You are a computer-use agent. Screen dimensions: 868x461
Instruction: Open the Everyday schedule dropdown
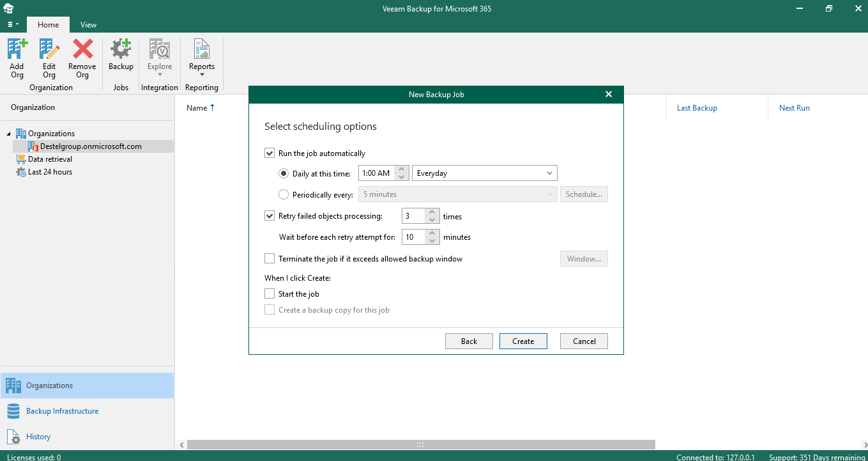pos(485,173)
